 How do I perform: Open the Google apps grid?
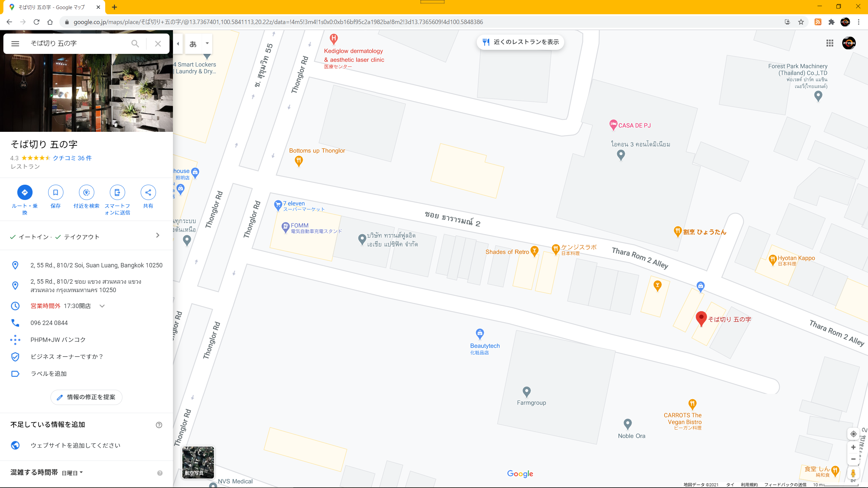(x=830, y=43)
